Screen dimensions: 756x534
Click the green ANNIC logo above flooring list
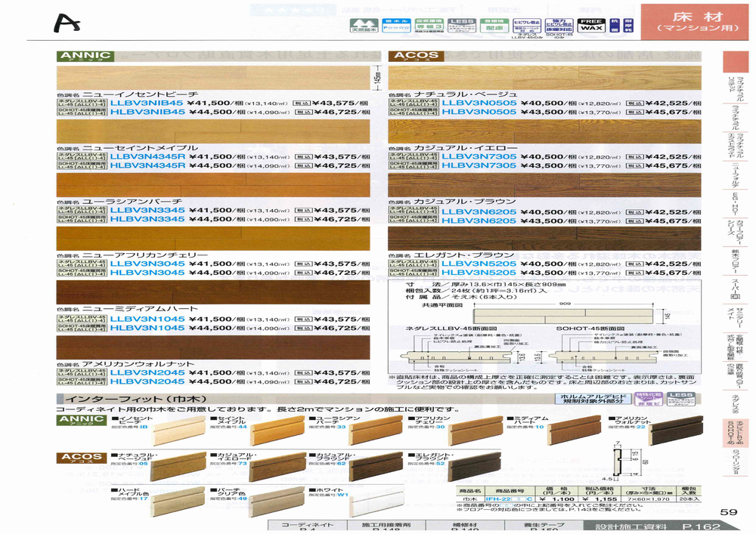point(85,57)
